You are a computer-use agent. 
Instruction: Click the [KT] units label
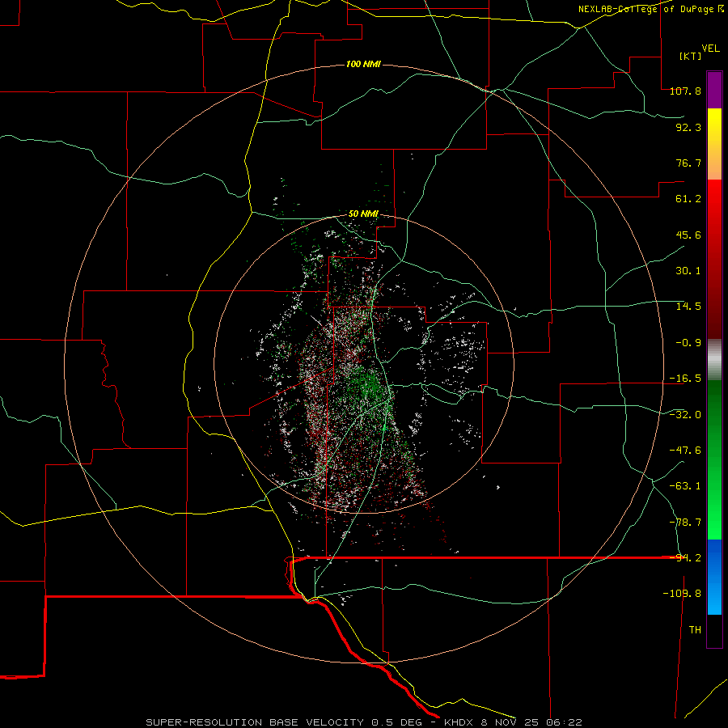[x=690, y=56]
